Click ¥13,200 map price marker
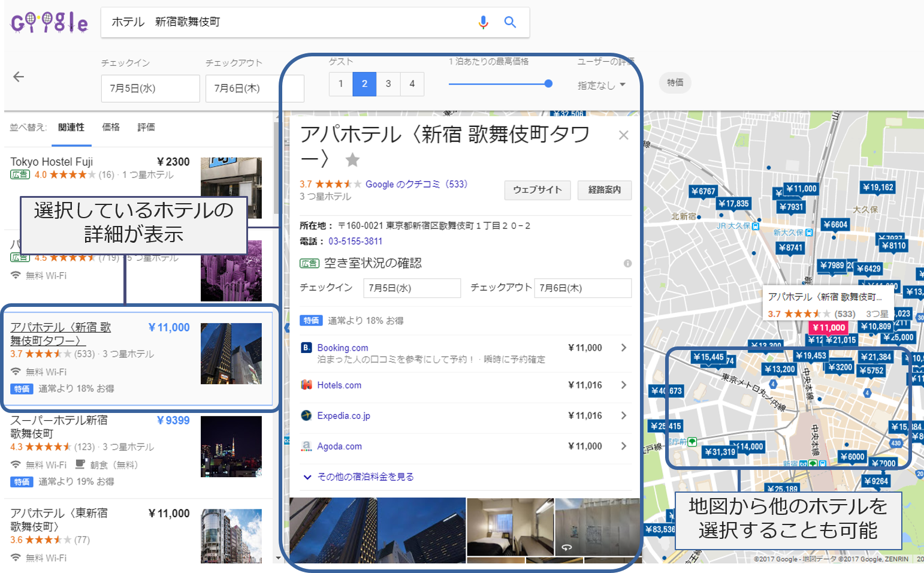 (780, 369)
